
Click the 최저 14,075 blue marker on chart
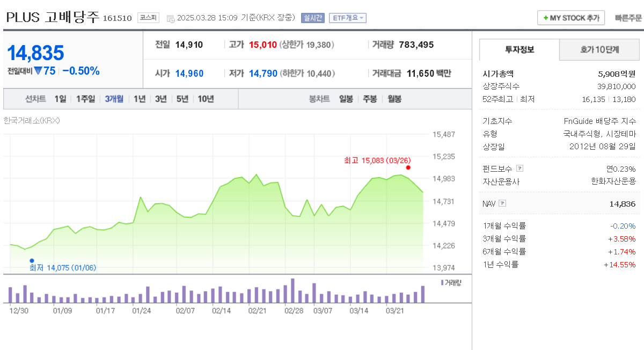click(32, 259)
